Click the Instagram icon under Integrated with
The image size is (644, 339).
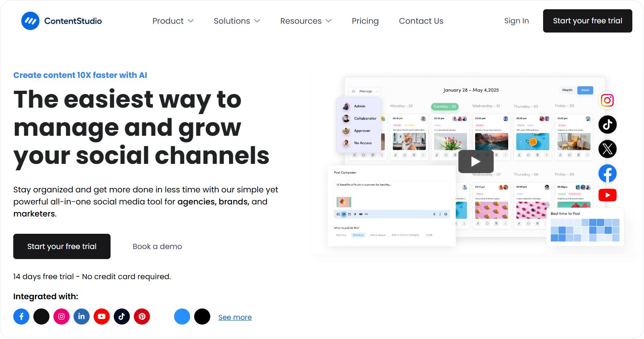62,317
